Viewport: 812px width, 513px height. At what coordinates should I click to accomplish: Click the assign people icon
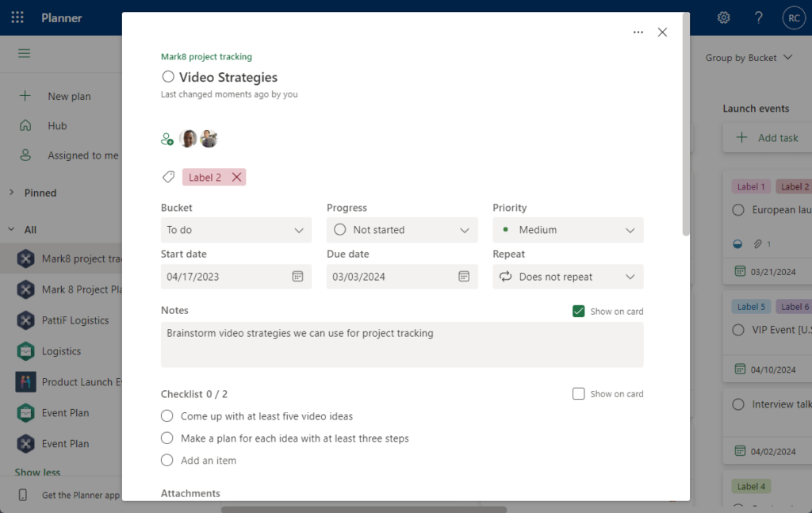click(167, 139)
